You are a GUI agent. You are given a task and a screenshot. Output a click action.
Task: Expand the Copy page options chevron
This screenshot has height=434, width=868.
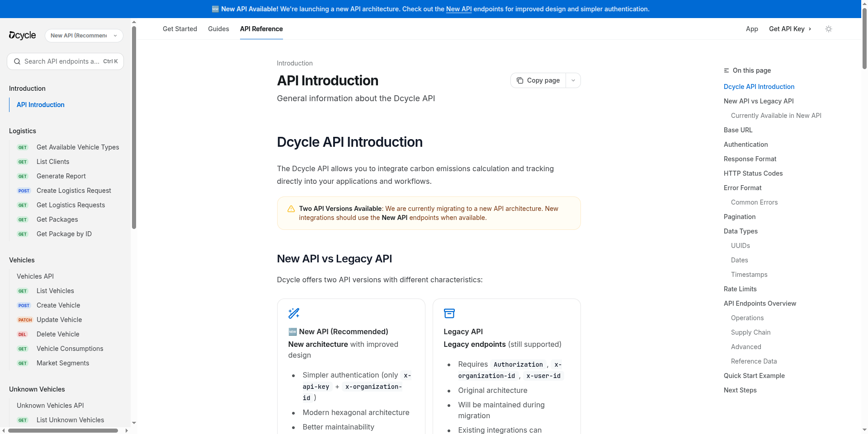pyautogui.click(x=573, y=80)
